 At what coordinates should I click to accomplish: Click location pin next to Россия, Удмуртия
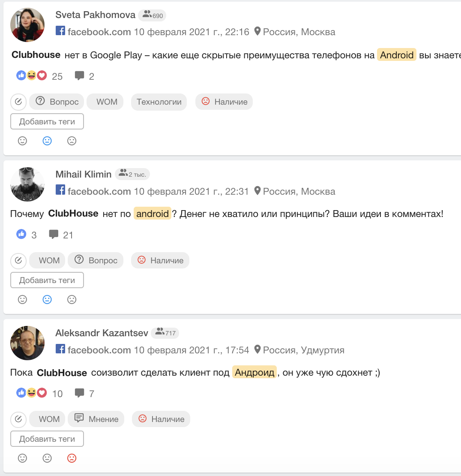point(257,349)
